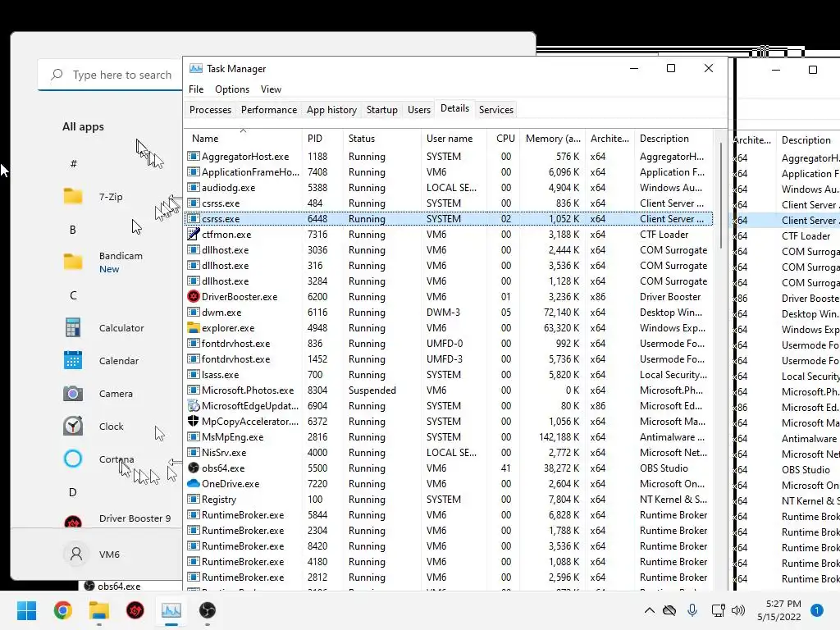Switch to the Performance tab
The height and width of the screenshot is (630, 840).
pos(269,110)
